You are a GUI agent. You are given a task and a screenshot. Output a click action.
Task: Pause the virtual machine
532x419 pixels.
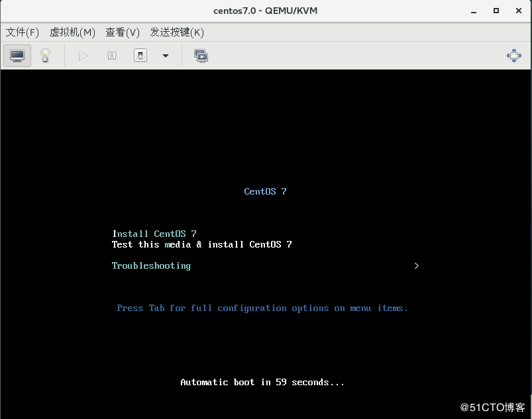click(x=111, y=56)
